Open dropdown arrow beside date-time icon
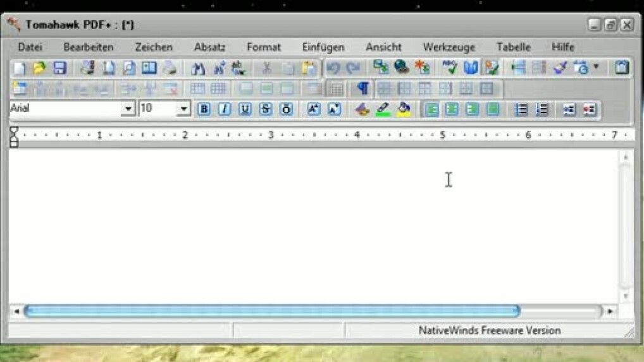Screen dimensions: 644x362 pyautogui.click(x=596, y=67)
